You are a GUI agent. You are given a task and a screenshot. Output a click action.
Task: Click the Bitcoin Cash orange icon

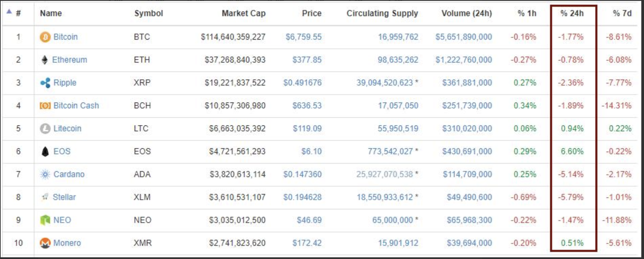pyautogui.click(x=45, y=106)
